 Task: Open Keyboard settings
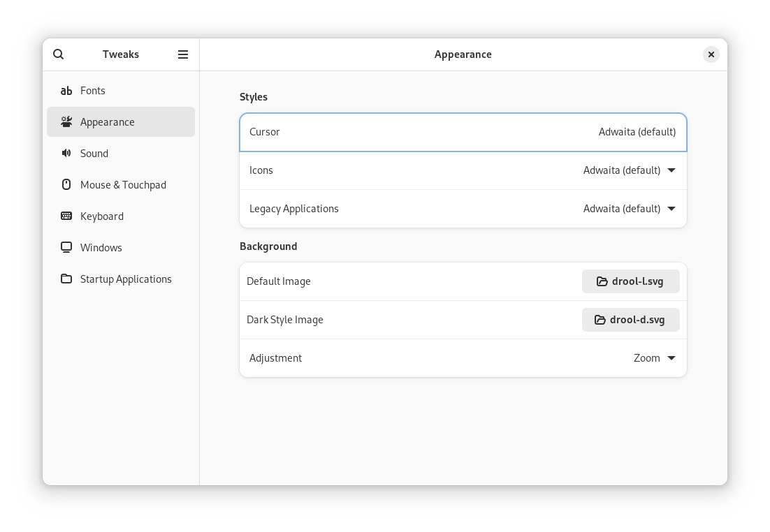click(121, 216)
